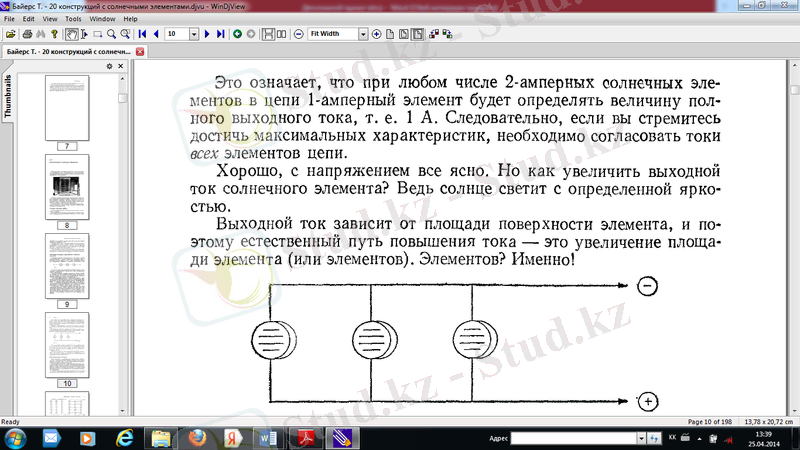Toggle continuous page layout mode
800x450 pixels.
click(x=267, y=33)
